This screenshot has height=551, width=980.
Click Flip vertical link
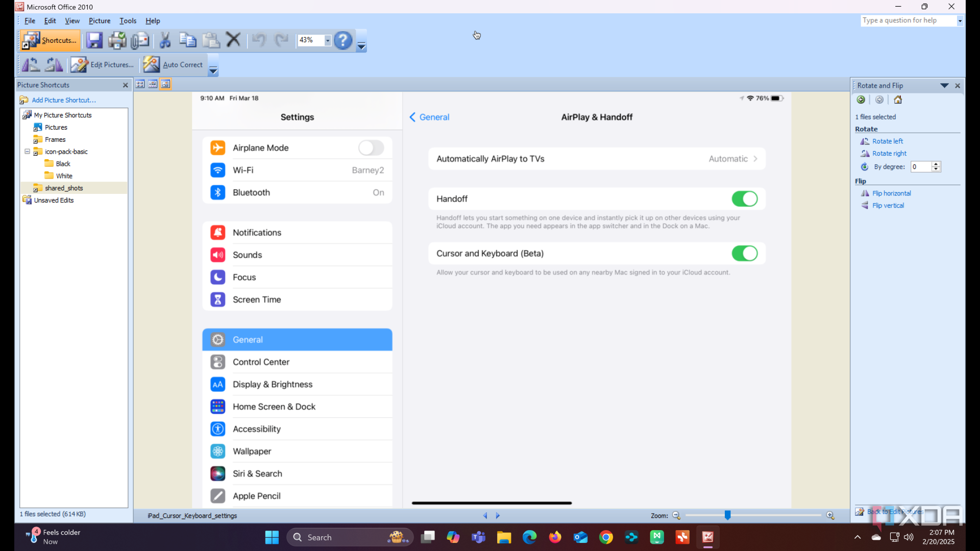pyautogui.click(x=888, y=206)
